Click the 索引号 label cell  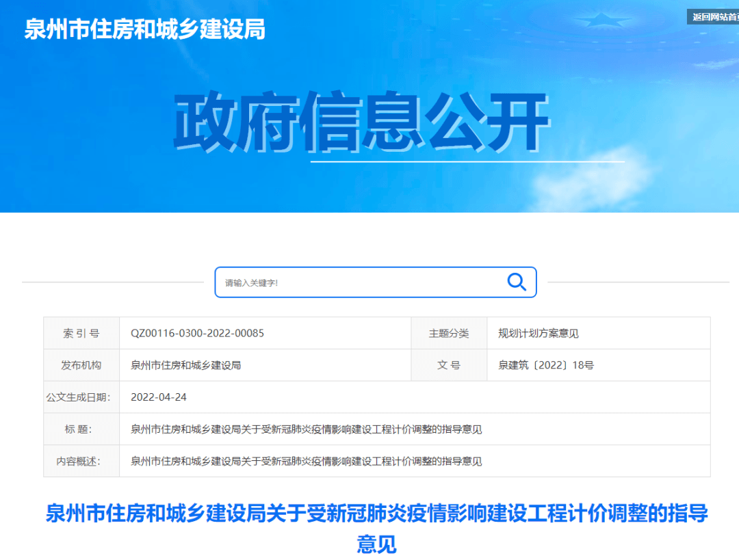coord(81,334)
